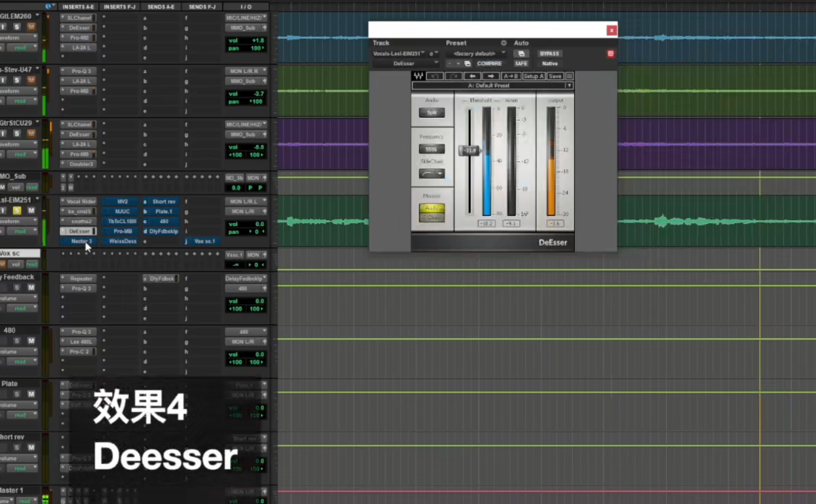
Task: Click the red target button in plugin header
Action: tap(610, 54)
